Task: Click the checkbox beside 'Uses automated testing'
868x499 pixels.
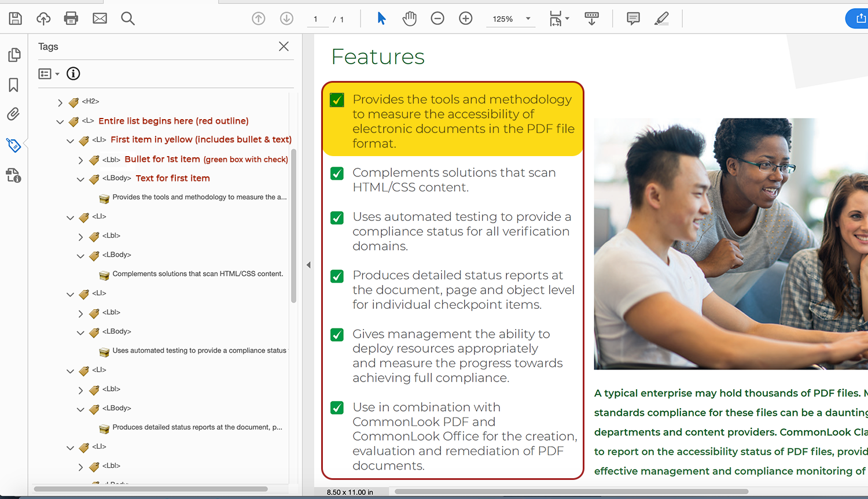Action: point(337,217)
